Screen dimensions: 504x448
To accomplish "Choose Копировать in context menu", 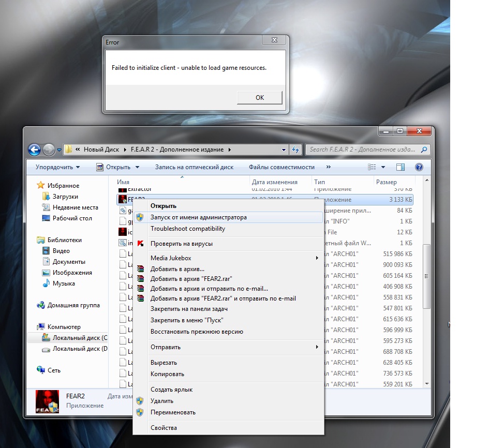I will click(x=229, y=374).
